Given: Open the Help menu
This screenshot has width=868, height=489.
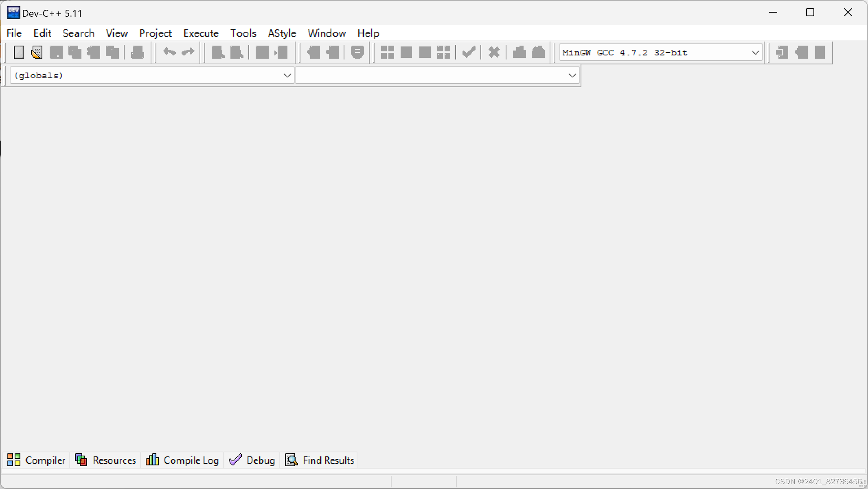Looking at the screenshot, I should coord(368,33).
